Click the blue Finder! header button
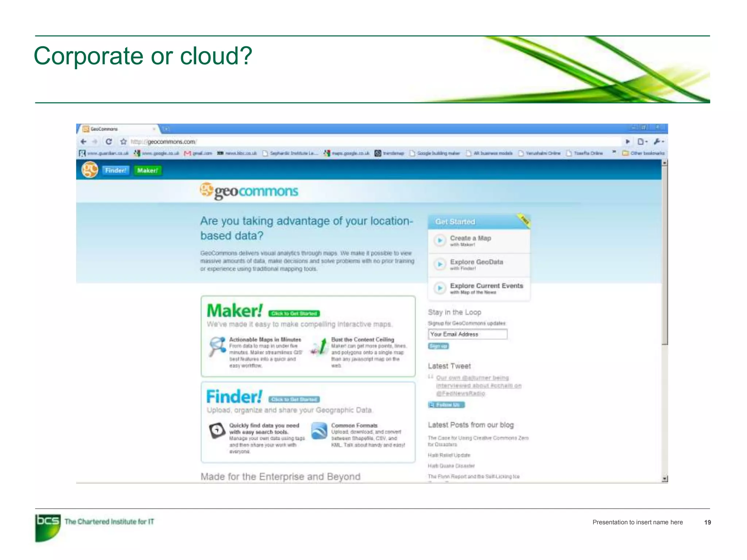The width and height of the screenshot is (747, 560). point(116,170)
